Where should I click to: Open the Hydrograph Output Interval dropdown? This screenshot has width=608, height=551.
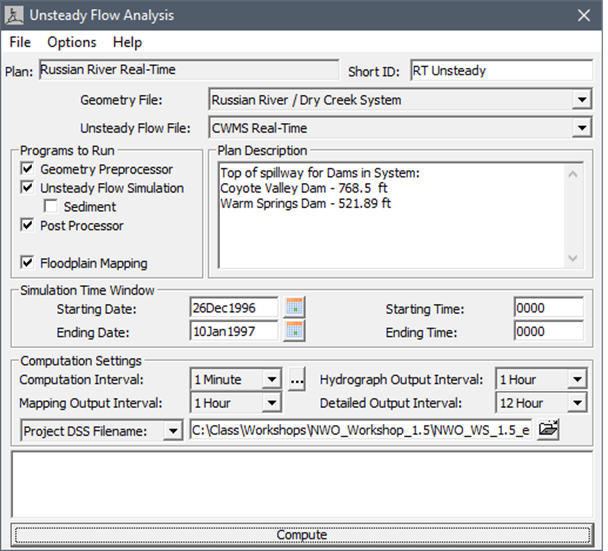point(577,379)
